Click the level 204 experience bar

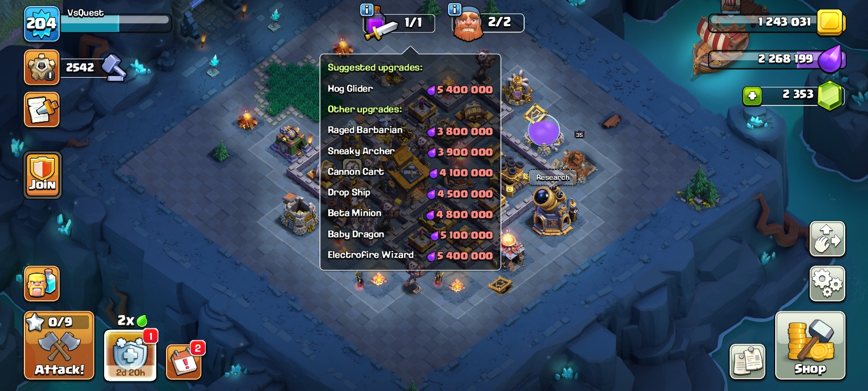[115, 23]
